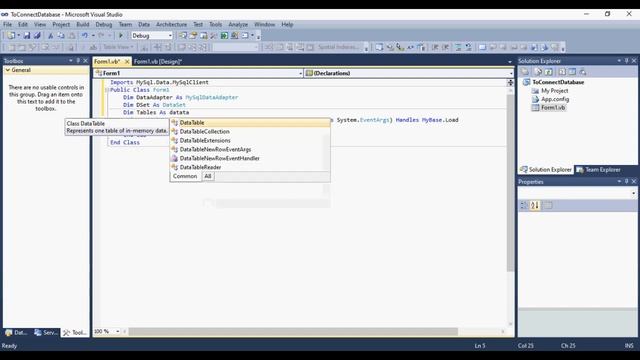Select DataTableReader in the IntelliSense list
This screenshot has height=360, width=640.
(250, 167)
